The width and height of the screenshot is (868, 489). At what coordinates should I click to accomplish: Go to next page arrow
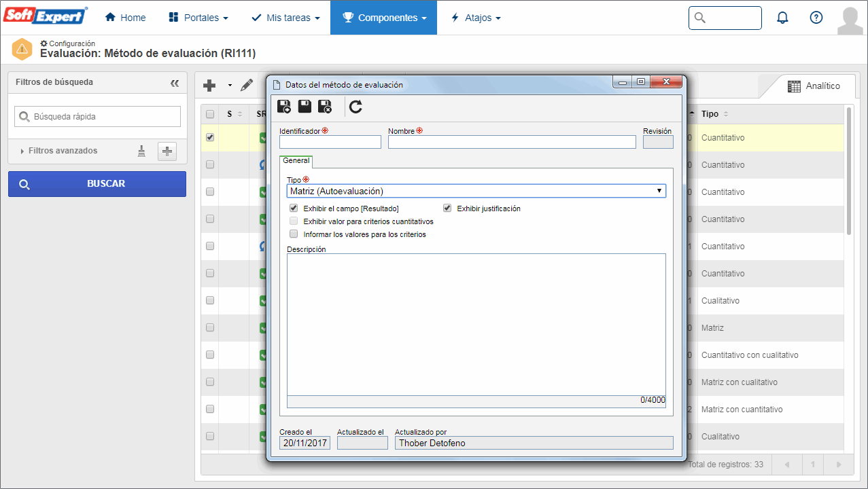click(839, 465)
